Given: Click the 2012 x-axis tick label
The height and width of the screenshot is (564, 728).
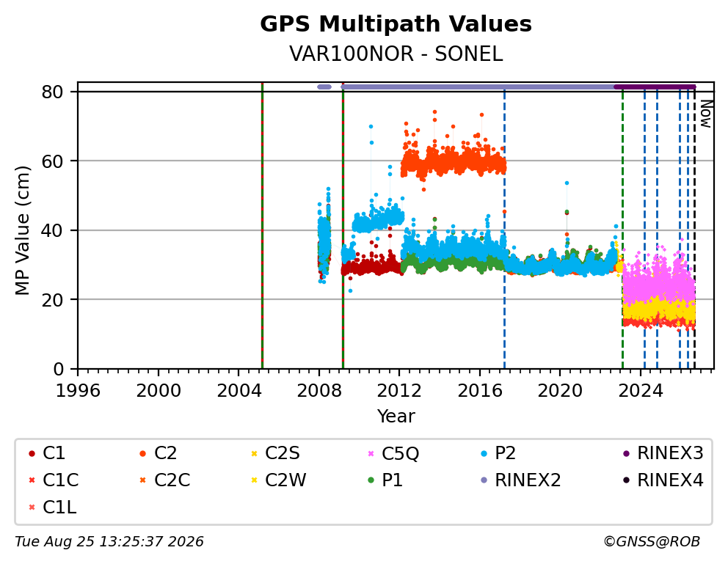Looking at the screenshot, I should click(399, 391).
